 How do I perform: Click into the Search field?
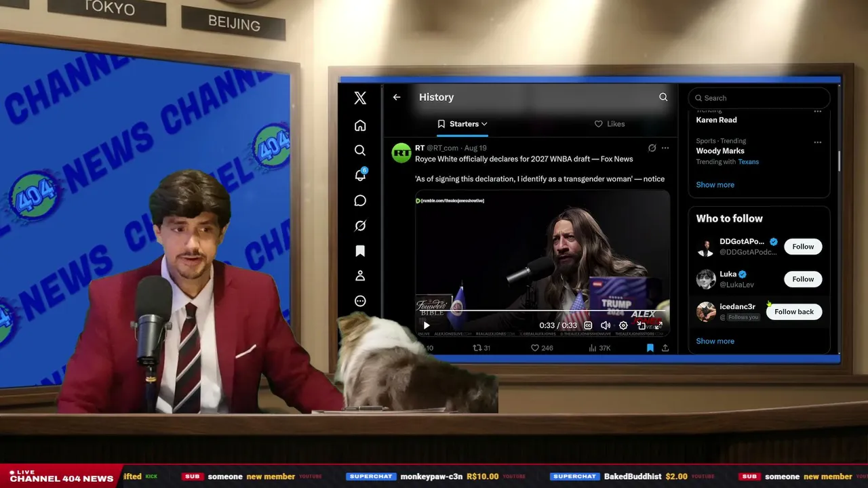tap(759, 98)
